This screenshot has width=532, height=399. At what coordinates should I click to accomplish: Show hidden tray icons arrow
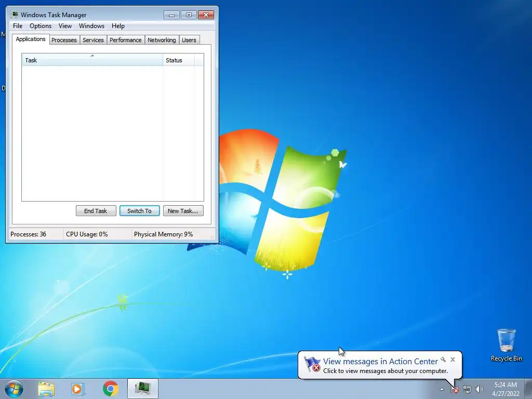point(442,390)
